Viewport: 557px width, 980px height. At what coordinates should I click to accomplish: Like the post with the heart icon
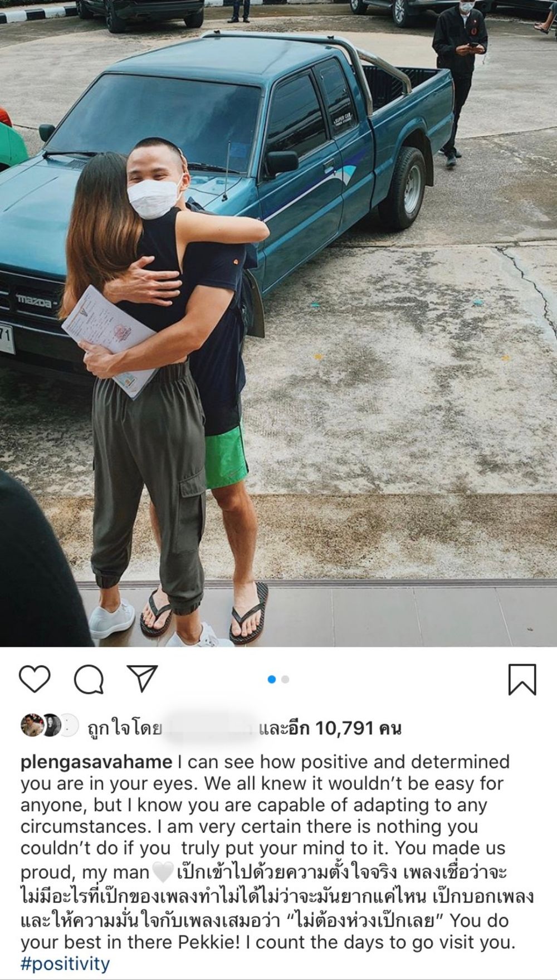click(x=35, y=680)
